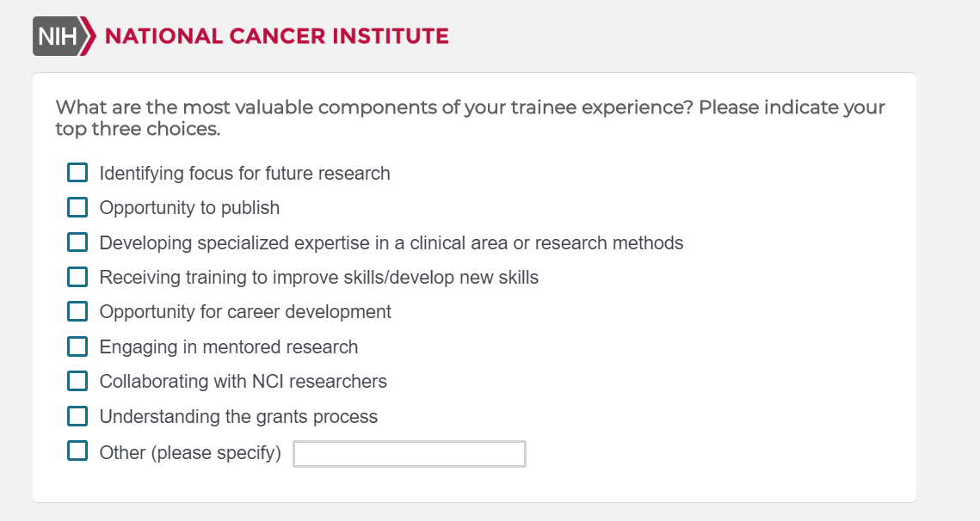Toggle Engaging in mentored research checkbox
This screenshot has width=980, height=521.
[x=77, y=346]
